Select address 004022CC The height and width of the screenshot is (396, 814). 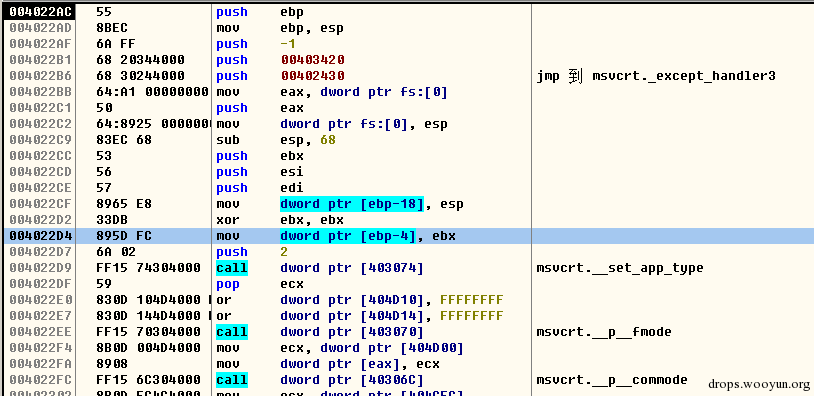coord(40,156)
